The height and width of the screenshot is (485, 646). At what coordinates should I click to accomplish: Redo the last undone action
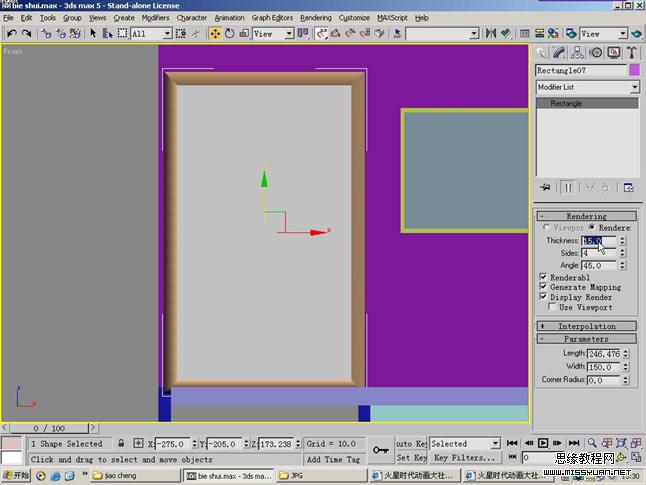(26, 33)
